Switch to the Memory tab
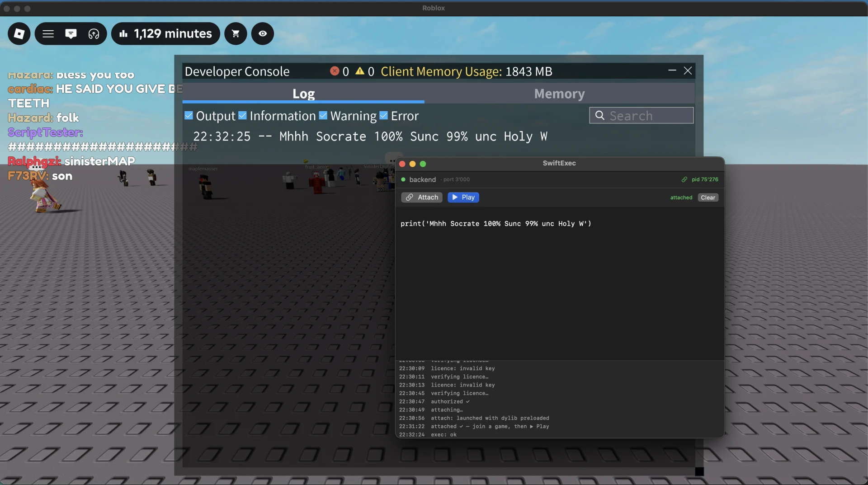 [x=560, y=94]
